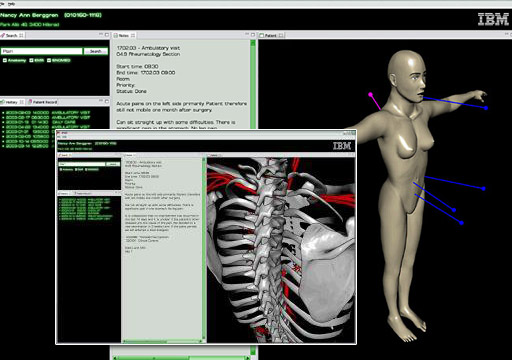Select the Patient Record tab in the front window
This screenshot has height=360, width=512.
[83, 193]
